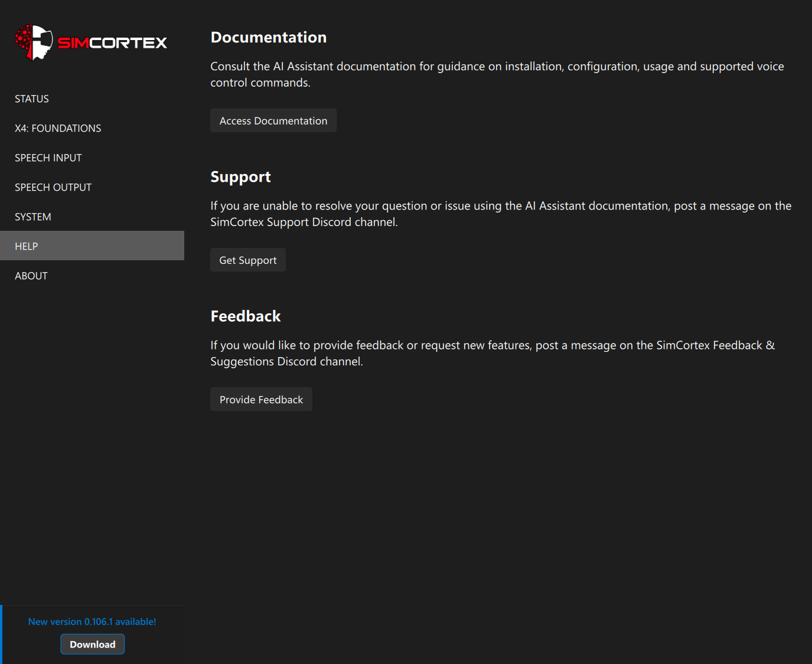Screen dimensions: 812x664
Task: Click the 'If you would like to provide feedback' paragraph
Action: pyautogui.click(x=493, y=353)
